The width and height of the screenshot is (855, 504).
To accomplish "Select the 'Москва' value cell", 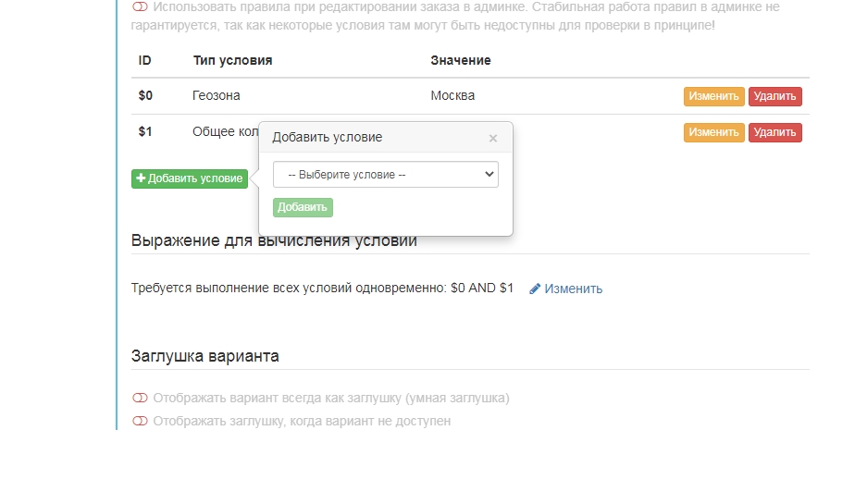I will pos(452,96).
